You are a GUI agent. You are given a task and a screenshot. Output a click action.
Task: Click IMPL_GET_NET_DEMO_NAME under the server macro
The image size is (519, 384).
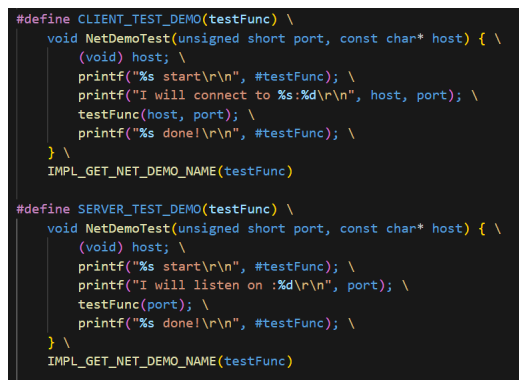pos(132,362)
